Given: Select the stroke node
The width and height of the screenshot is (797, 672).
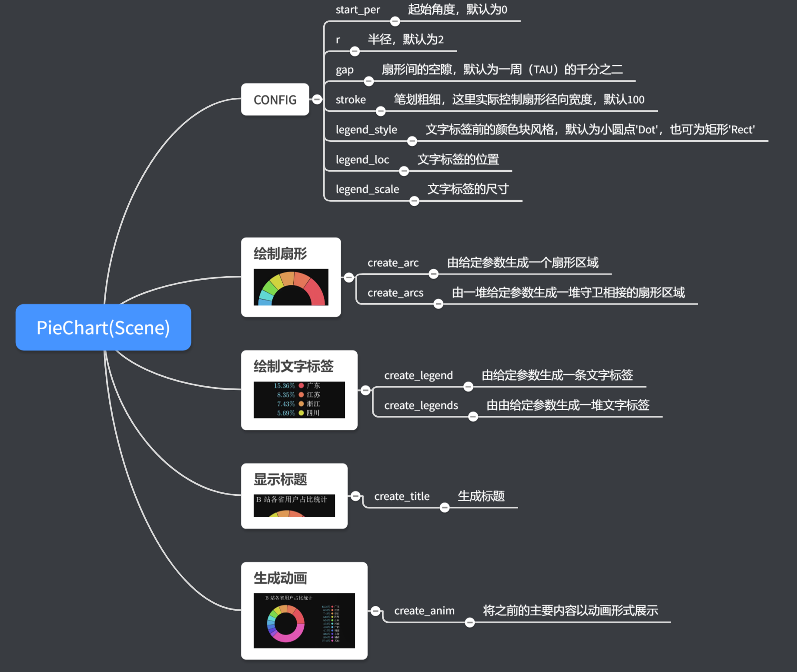Looking at the screenshot, I should pos(351,100).
